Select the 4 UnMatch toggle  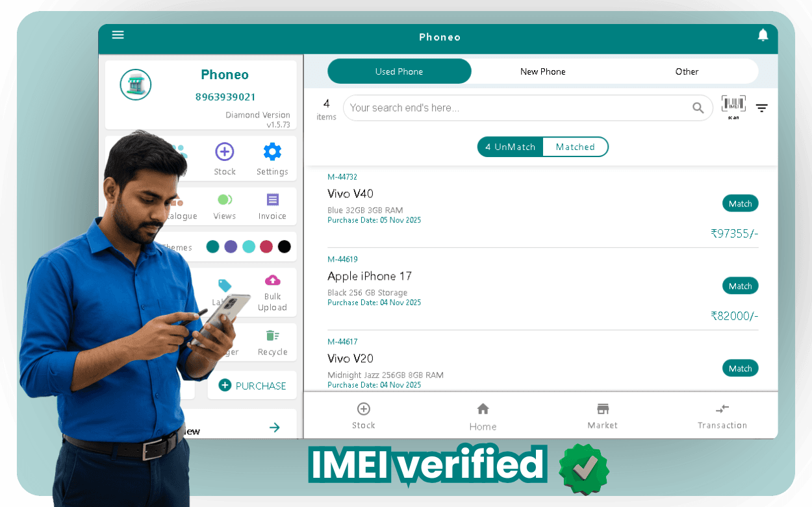coord(510,147)
